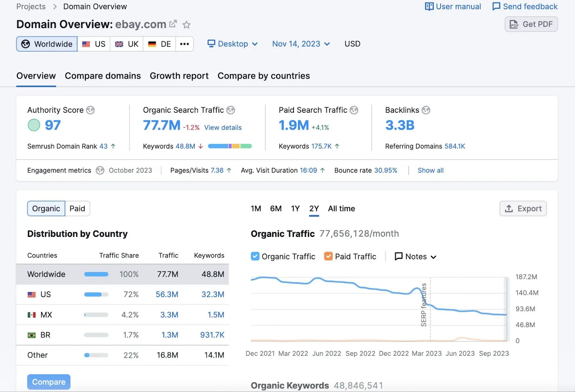Click the globe icon beside Paid Search Traffic
575x392 pixels.
tap(354, 110)
